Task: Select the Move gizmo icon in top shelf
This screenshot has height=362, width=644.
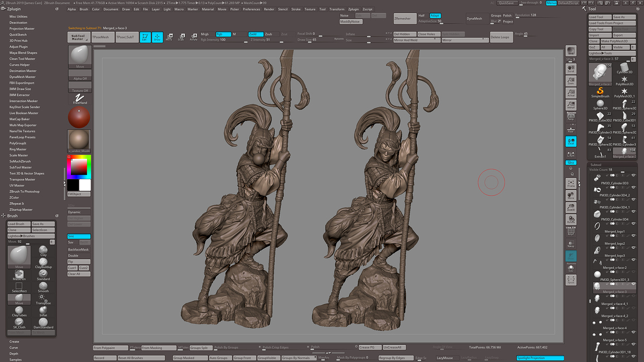Action: (170, 37)
